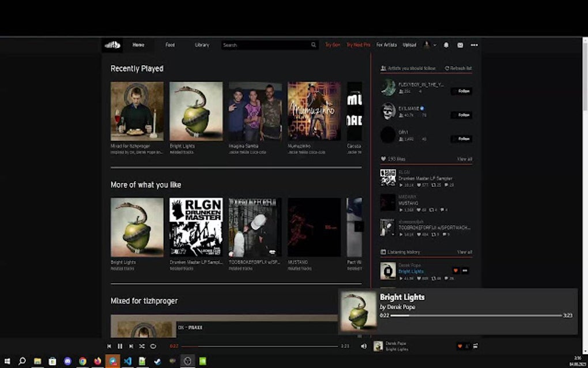Open the messages envelope icon
588x368 pixels.
tap(459, 44)
